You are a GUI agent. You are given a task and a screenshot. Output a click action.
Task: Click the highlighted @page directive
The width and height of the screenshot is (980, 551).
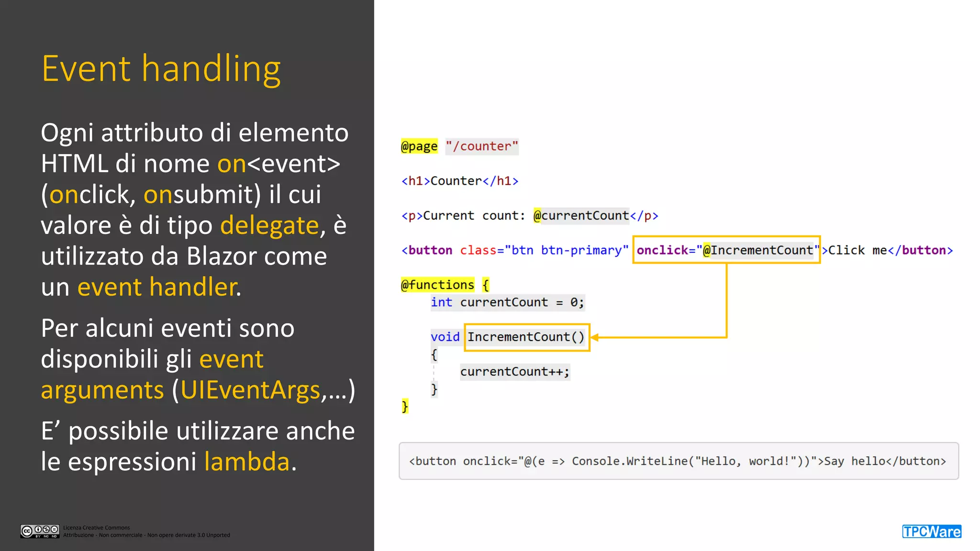[x=419, y=146]
